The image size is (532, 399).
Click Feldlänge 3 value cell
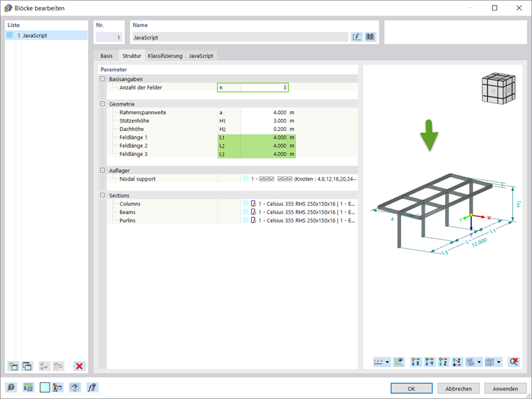click(x=265, y=154)
